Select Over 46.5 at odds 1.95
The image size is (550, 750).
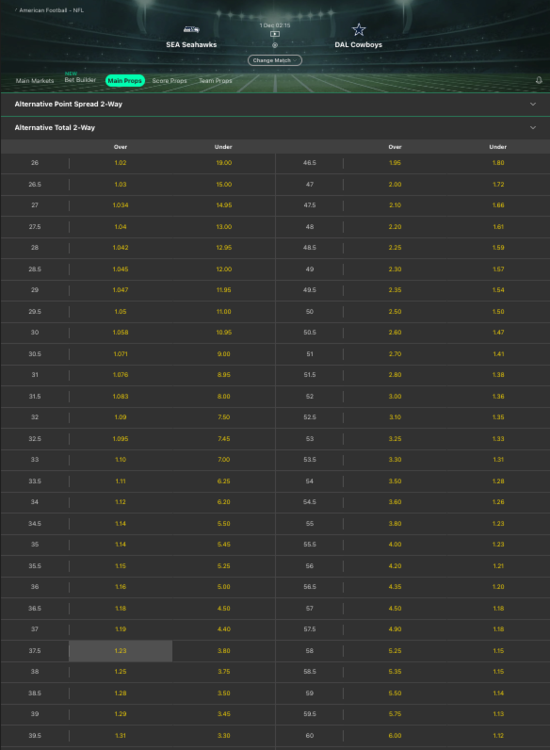(395, 163)
